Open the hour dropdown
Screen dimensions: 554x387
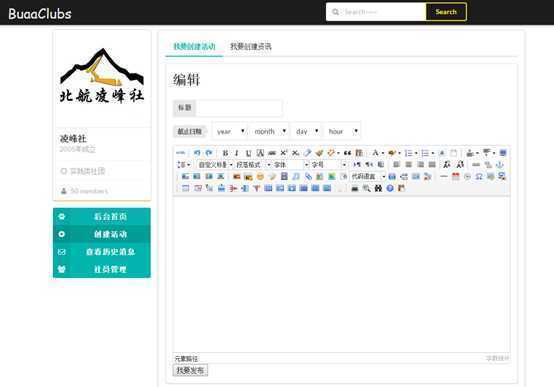click(342, 131)
